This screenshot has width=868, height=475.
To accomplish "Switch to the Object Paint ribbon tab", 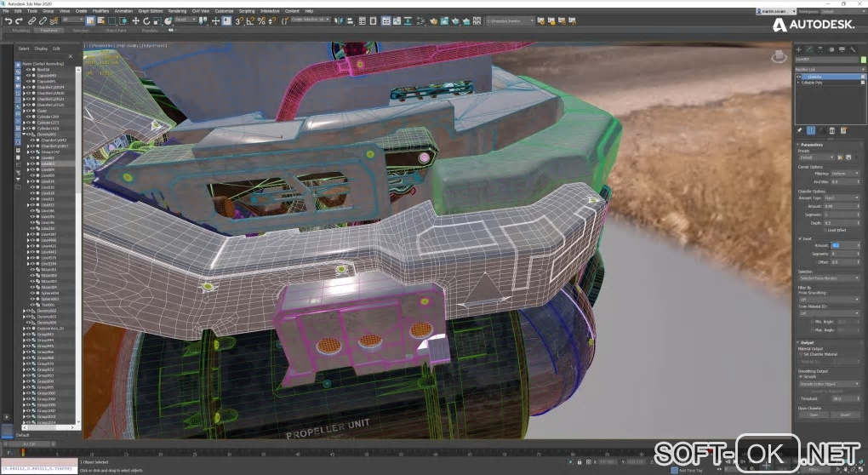I will point(115,31).
